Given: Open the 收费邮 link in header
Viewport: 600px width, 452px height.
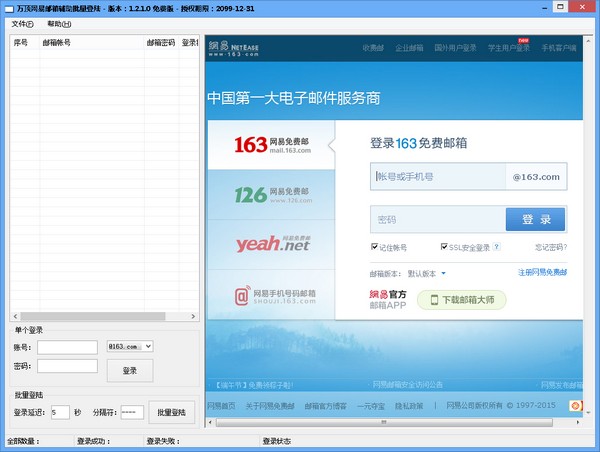Looking at the screenshot, I should pyautogui.click(x=373, y=48).
